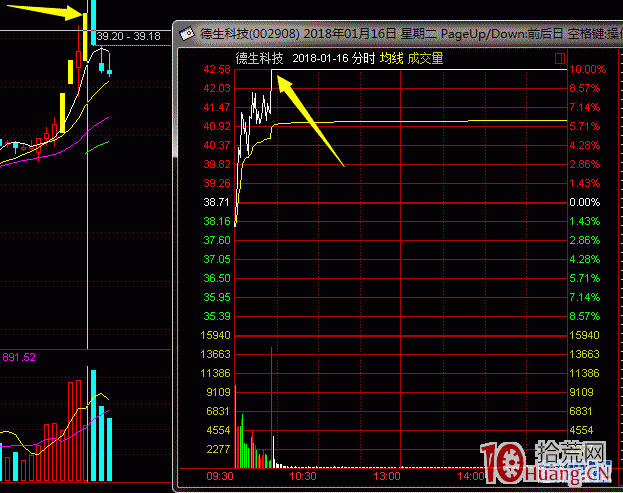This screenshot has height=493, width=623.
Task: Click the left-axis 9109 volume label
Action: pos(219,392)
